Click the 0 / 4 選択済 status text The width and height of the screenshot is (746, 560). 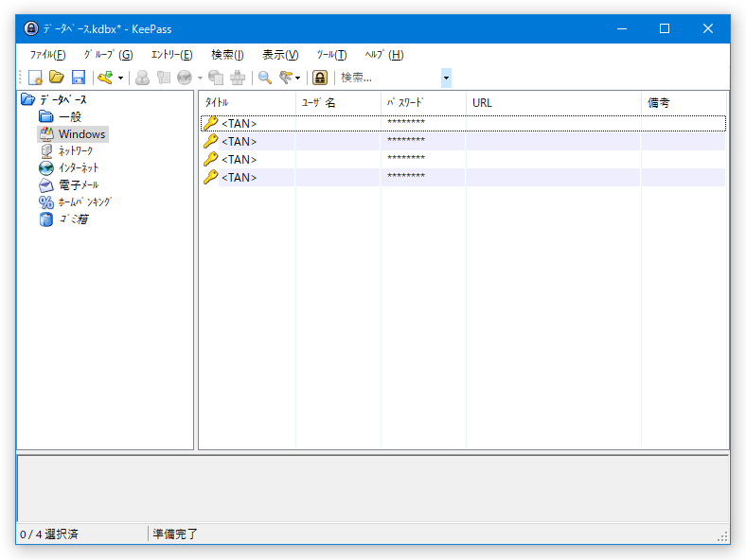point(49,534)
